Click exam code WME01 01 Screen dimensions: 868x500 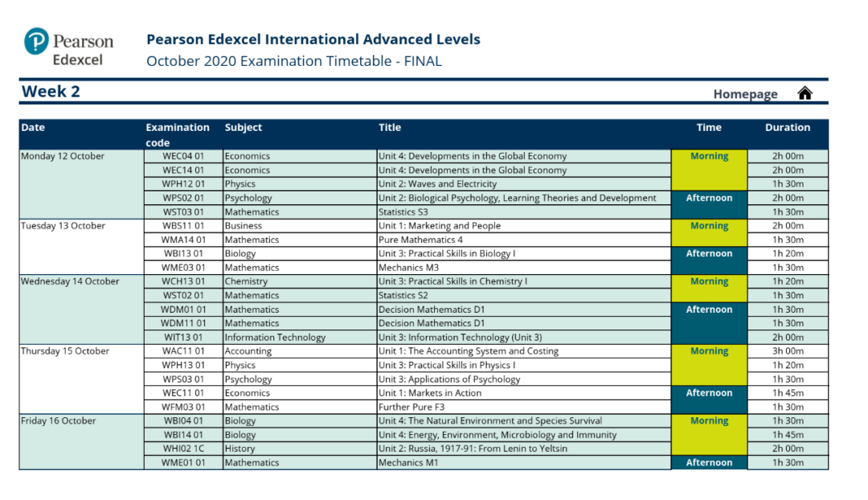[x=183, y=463]
